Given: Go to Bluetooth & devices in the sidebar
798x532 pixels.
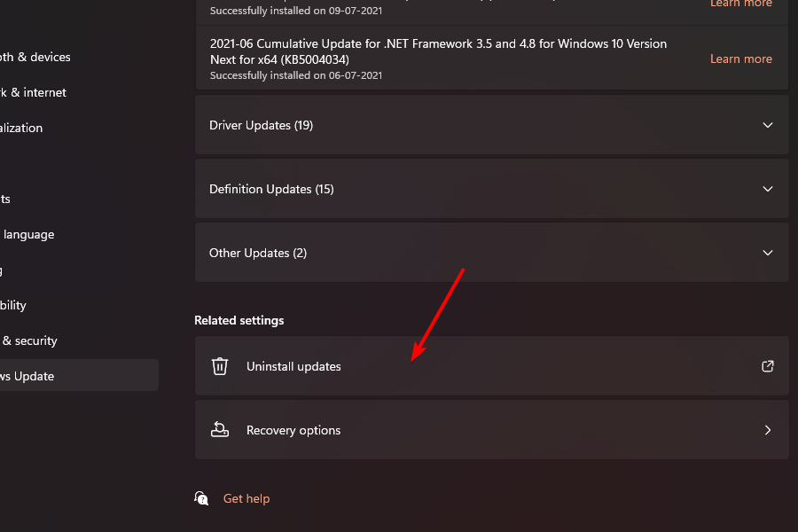Looking at the screenshot, I should (x=35, y=57).
